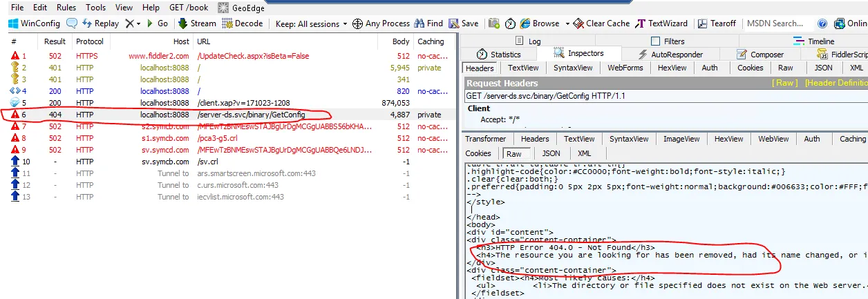This screenshot has height=299, width=868.
Task: Select the request WebForms tab
Action: point(625,68)
